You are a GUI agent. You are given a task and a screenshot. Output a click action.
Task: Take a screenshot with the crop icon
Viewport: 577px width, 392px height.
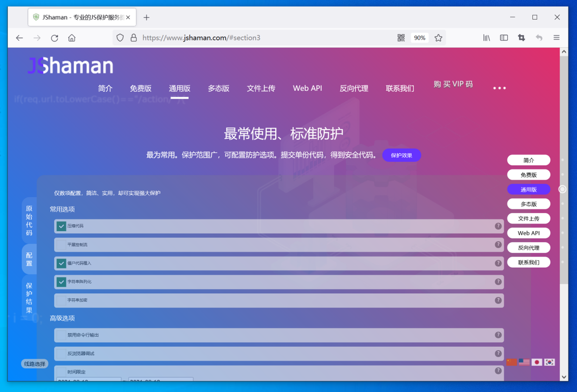(x=521, y=38)
